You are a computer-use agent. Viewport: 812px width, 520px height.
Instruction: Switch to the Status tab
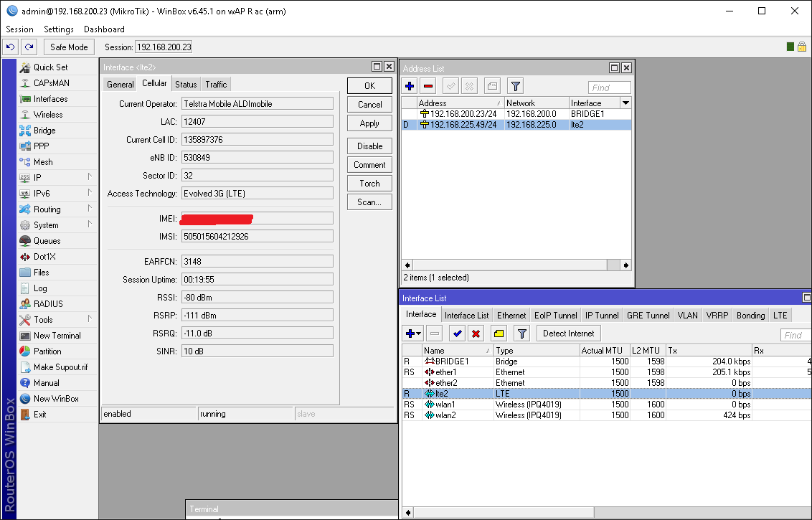click(186, 84)
